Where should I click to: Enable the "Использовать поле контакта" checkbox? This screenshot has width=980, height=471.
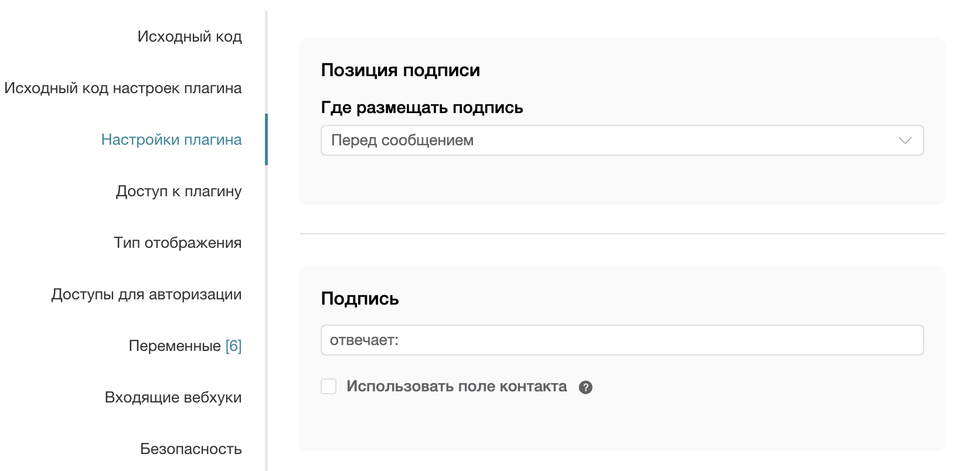point(329,387)
